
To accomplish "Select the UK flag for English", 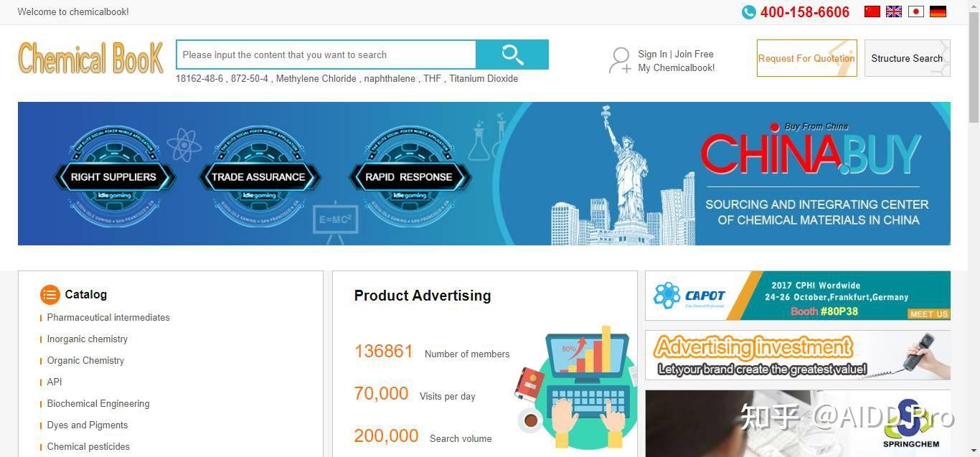I will (x=894, y=11).
